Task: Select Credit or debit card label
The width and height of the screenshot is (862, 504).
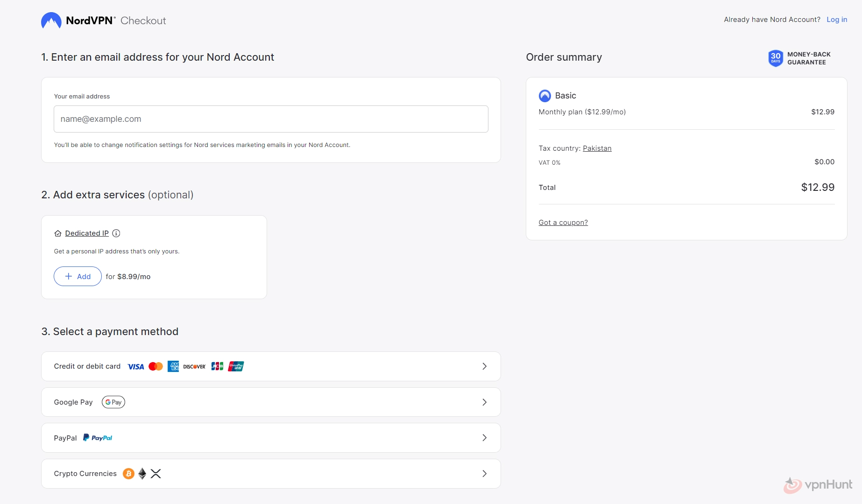Action: click(x=87, y=366)
